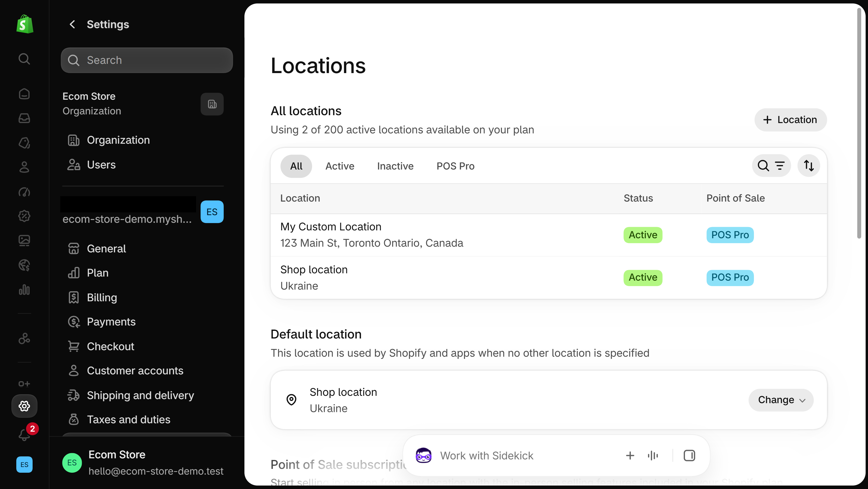The width and height of the screenshot is (868, 489).
Task: Switch to the POS Pro tab
Action: pos(455,166)
